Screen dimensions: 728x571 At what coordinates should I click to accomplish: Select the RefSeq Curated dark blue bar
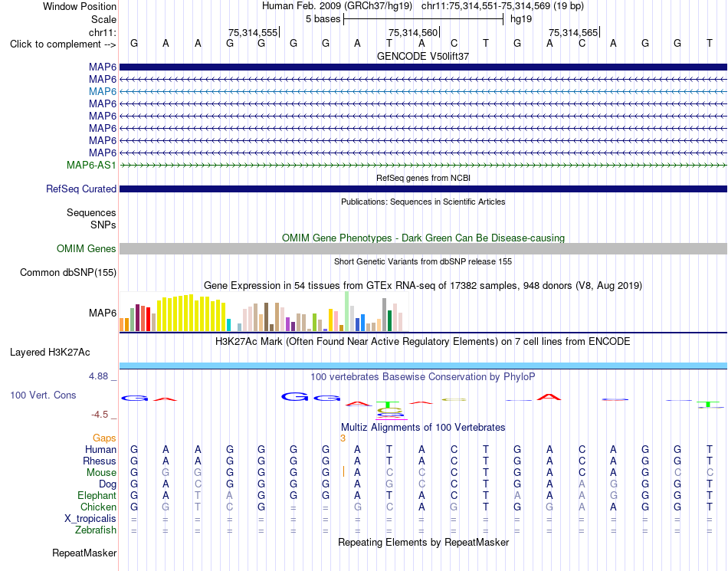[x=423, y=189]
